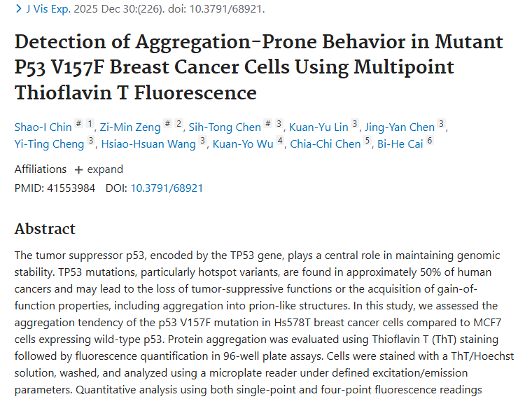
Task: Open the J Vis Exp journal link
Action: point(47,9)
